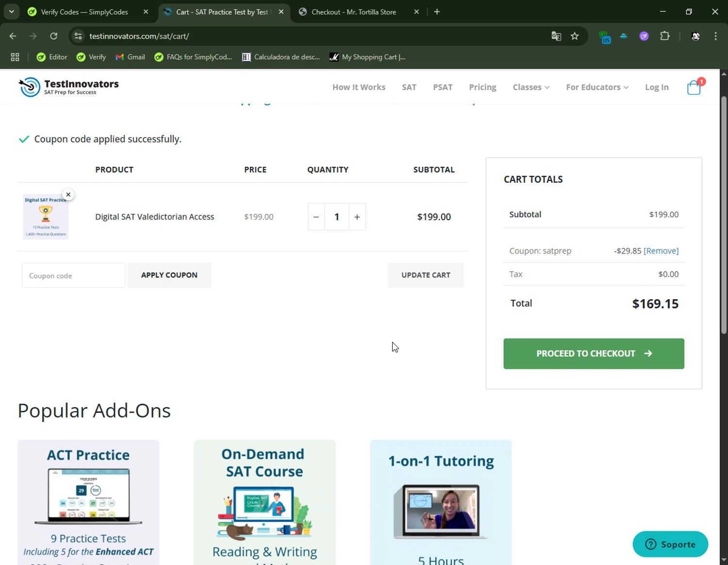Open the SAT menu item
This screenshot has width=728, height=565.
[x=409, y=87]
